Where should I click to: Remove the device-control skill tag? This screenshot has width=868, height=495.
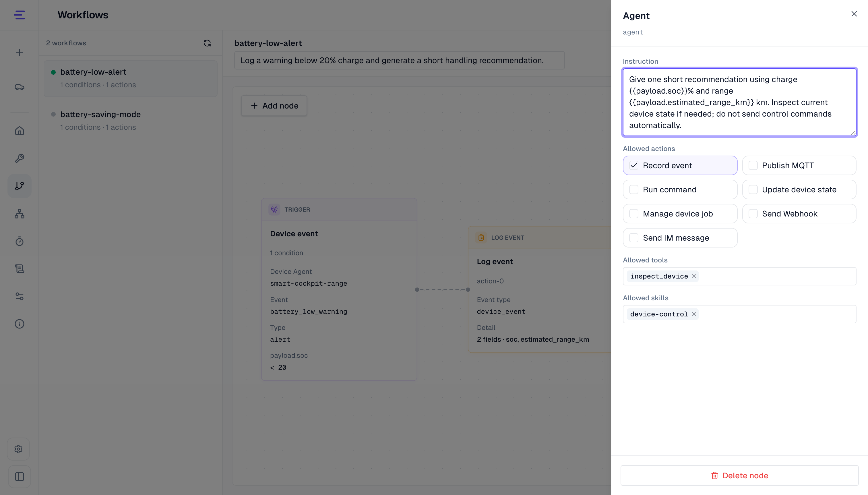tap(694, 314)
